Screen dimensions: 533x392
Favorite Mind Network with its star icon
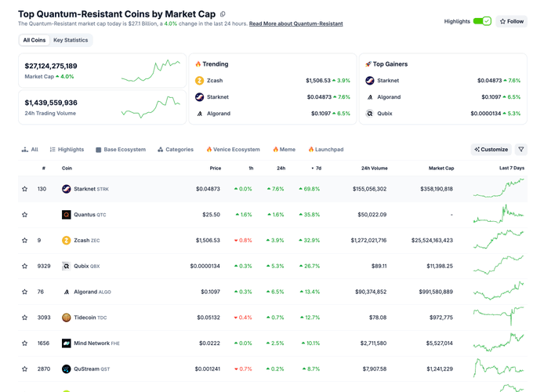click(x=24, y=343)
